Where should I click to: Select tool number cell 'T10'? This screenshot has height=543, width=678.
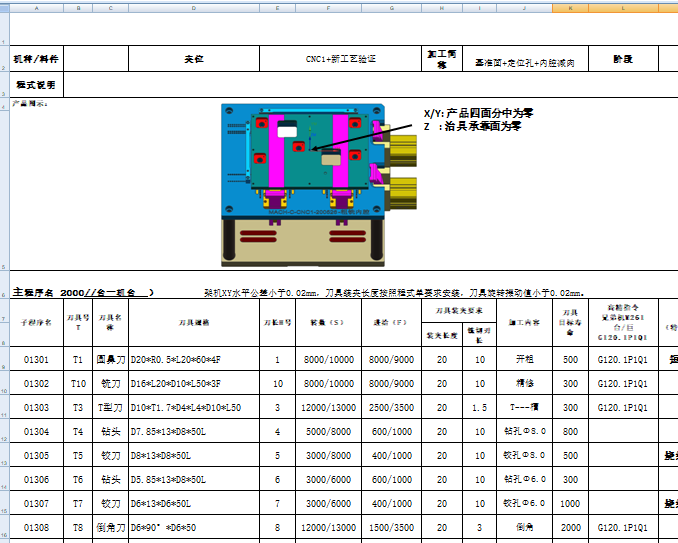pos(78,383)
